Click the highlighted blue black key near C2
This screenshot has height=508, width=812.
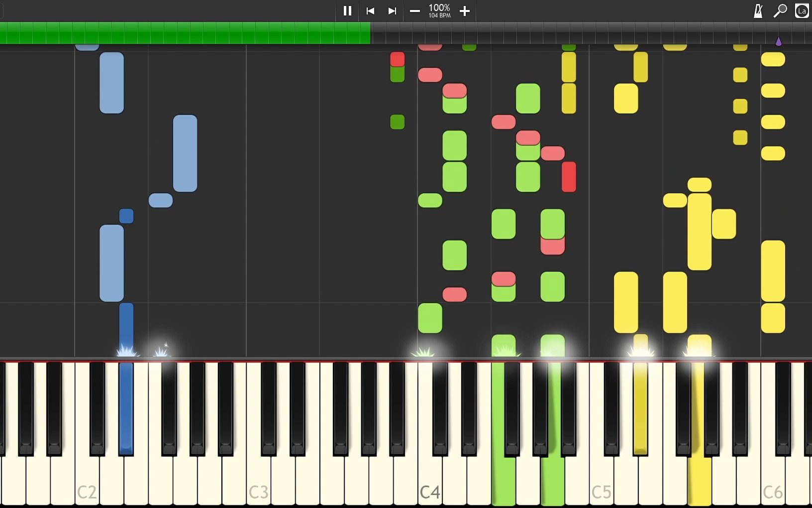(x=126, y=408)
